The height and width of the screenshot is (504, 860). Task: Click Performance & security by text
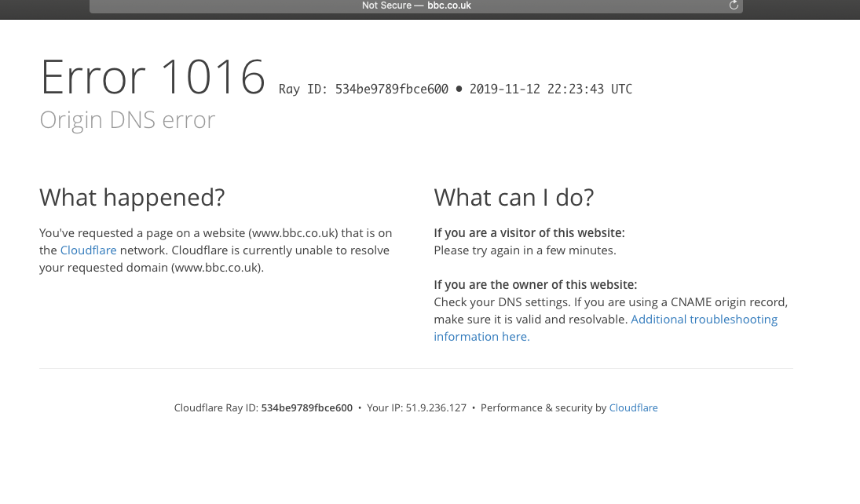[x=543, y=407]
